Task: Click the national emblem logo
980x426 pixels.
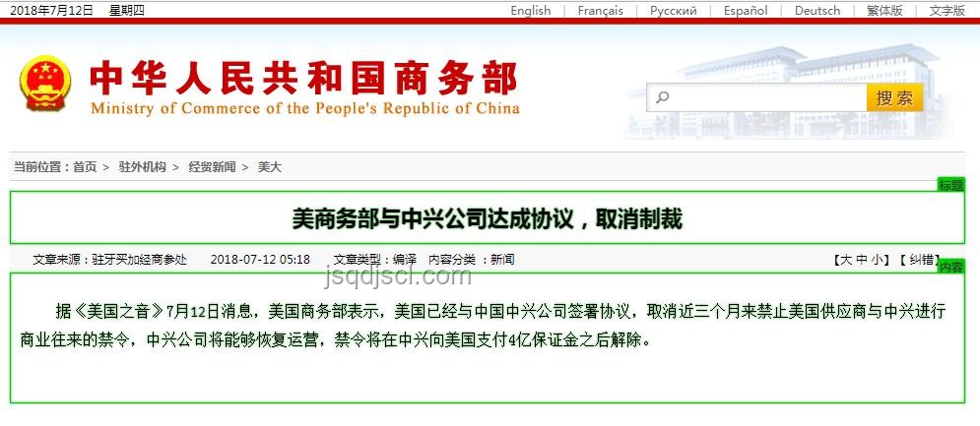Action: coord(45,84)
